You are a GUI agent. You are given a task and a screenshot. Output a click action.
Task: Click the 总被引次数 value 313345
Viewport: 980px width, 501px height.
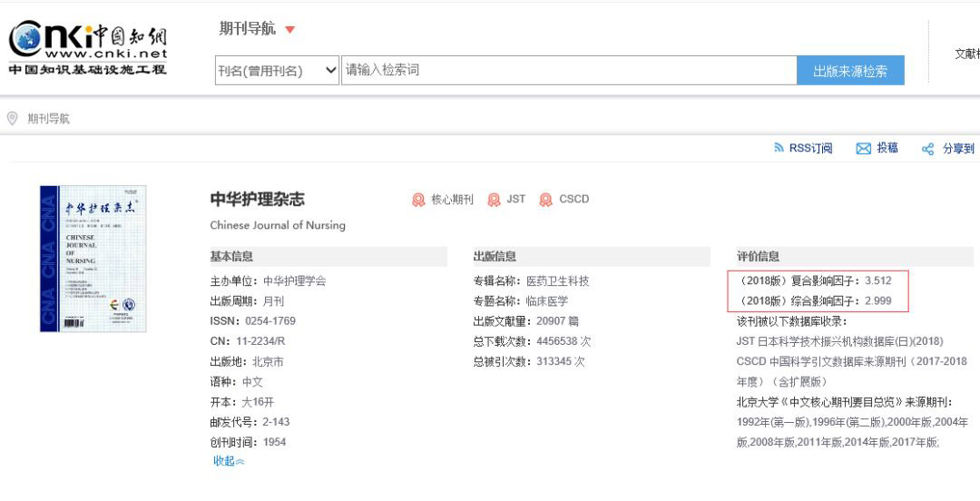click(554, 361)
